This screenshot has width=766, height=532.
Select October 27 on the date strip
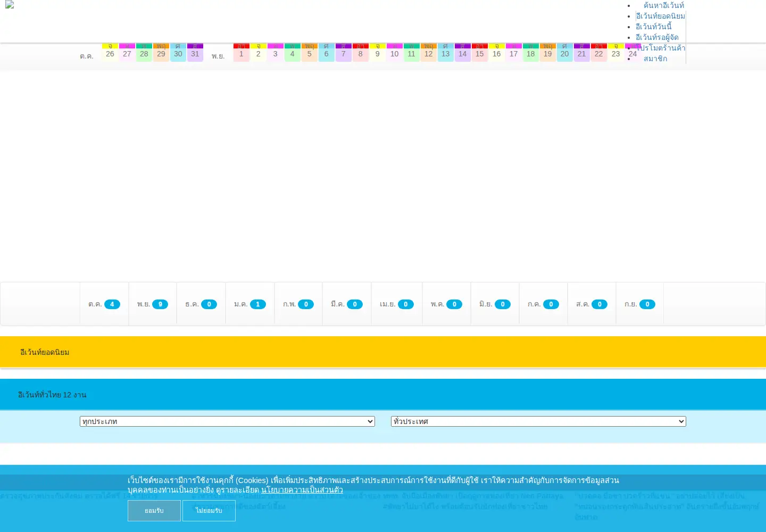point(127,53)
